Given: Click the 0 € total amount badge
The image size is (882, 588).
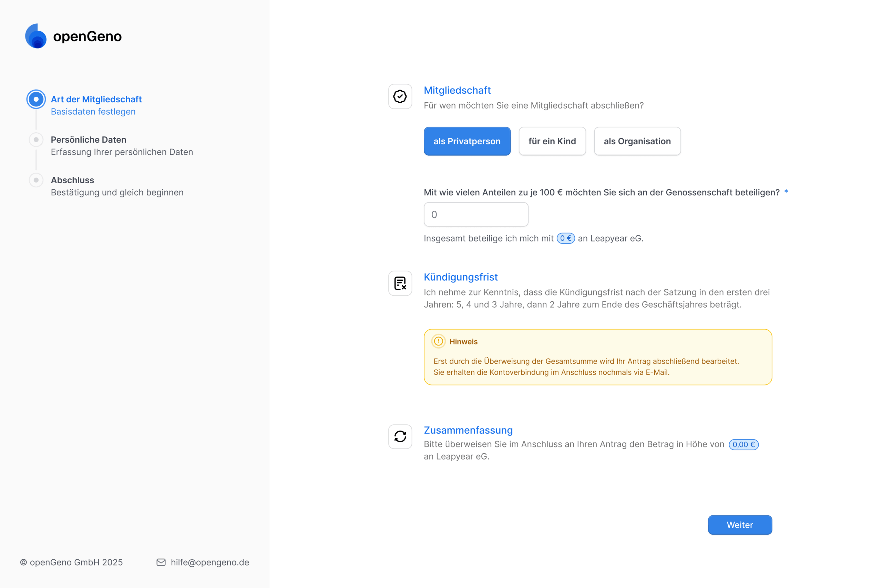Looking at the screenshot, I should point(565,238).
